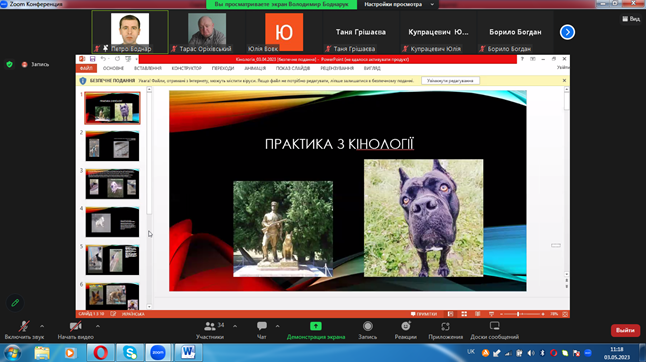Expand the audio options arrow next to microphone
647x364 pixels.
point(42,326)
